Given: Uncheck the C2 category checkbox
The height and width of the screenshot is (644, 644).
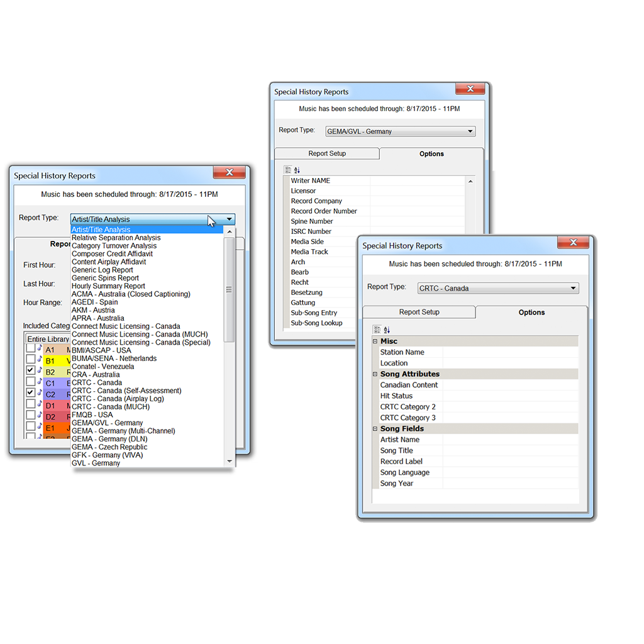Looking at the screenshot, I should coord(30,393).
